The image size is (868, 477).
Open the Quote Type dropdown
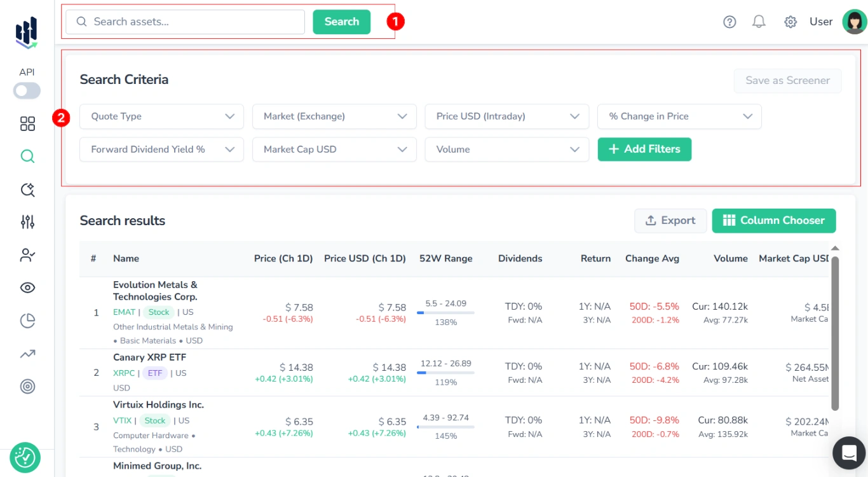[161, 116]
